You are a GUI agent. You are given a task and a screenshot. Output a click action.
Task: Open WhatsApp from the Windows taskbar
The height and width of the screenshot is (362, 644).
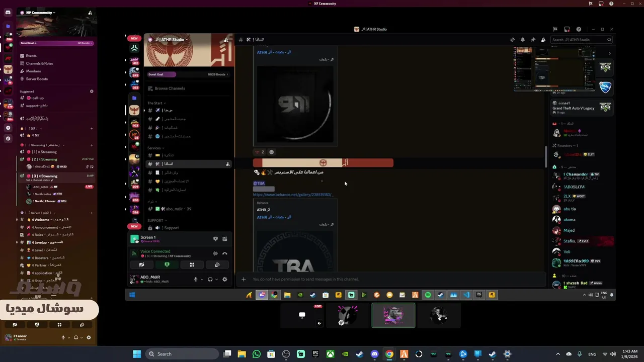click(257, 354)
